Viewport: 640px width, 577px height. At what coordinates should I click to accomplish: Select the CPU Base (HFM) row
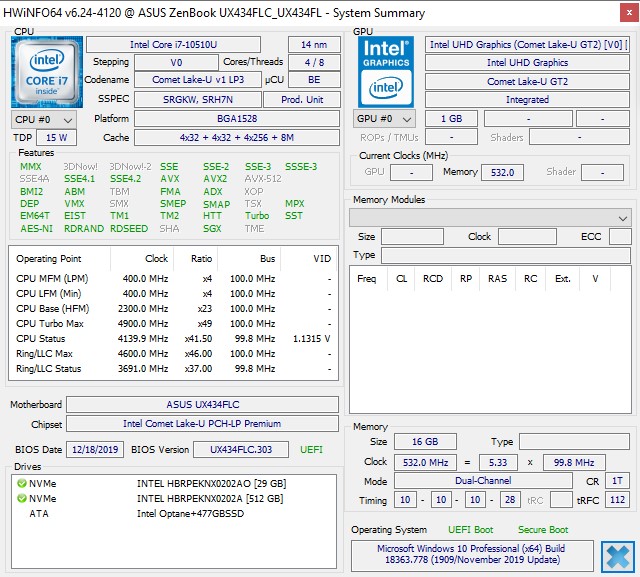pyautogui.click(x=173, y=308)
